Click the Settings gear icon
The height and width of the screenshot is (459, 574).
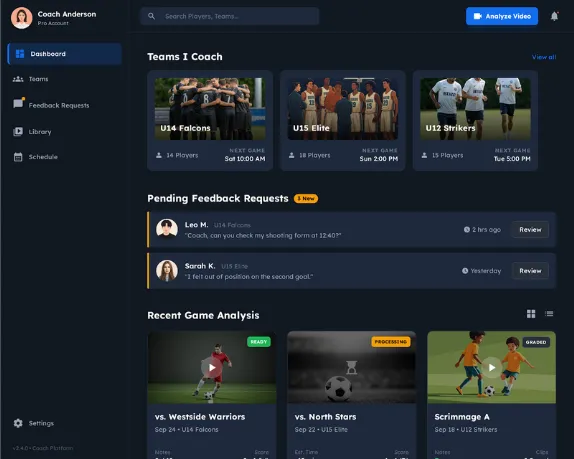pyautogui.click(x=18, y=423)
